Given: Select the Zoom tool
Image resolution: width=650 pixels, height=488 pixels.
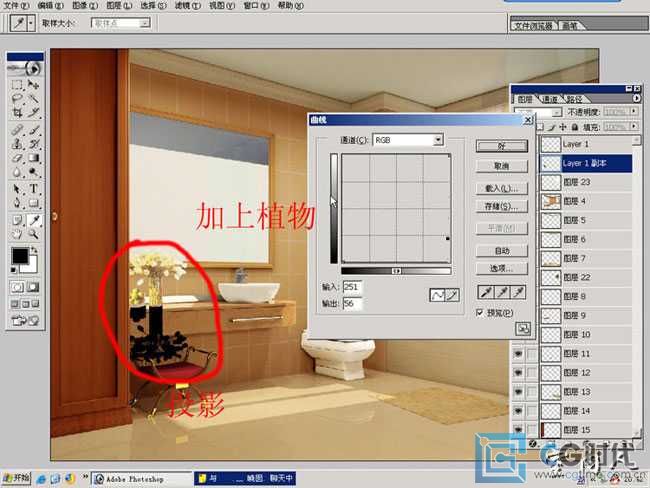Looking at the screenshot, I should point(34,234).
